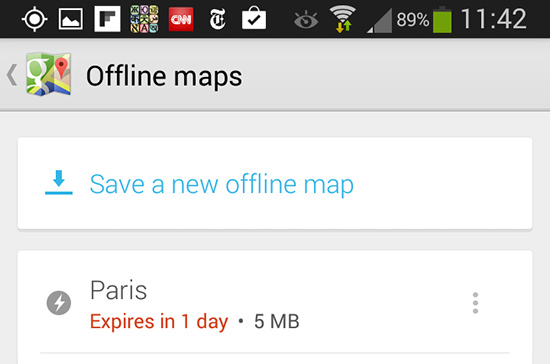
Task: Tap the GPS location status icon
Action: [x=34, y=19]
